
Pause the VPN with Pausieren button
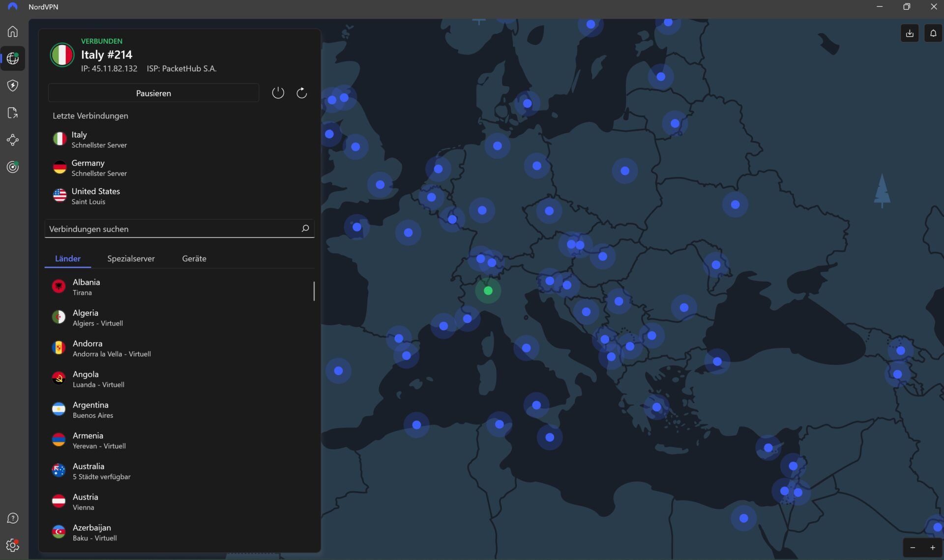pyautogui.click(x=153, y=93)
